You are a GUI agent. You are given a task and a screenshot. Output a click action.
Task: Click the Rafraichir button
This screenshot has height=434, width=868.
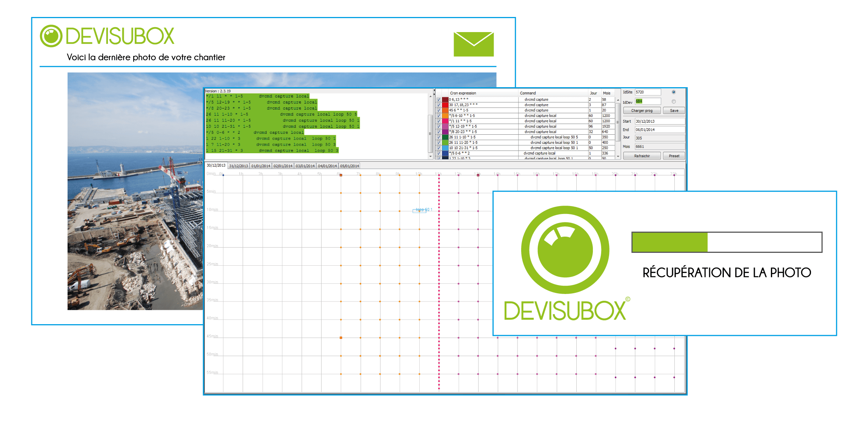[x=642, y=156]
